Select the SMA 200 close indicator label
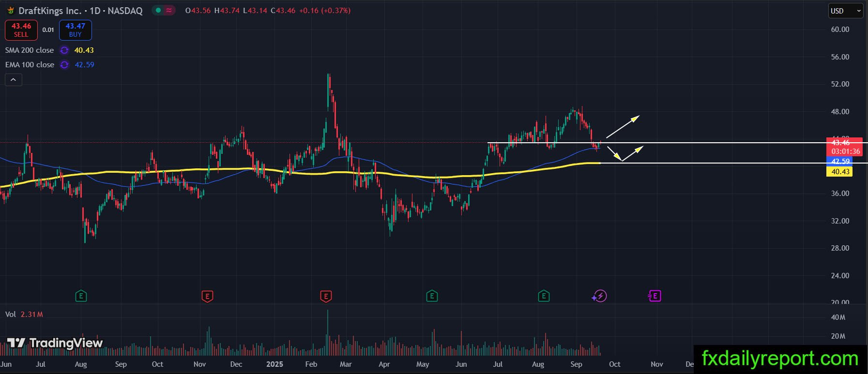This screenshot has width=868, height=374. (x=30, y=50)
